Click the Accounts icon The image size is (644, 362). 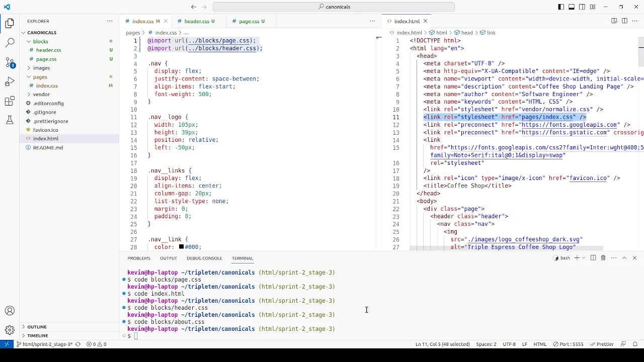coord(10,311)
